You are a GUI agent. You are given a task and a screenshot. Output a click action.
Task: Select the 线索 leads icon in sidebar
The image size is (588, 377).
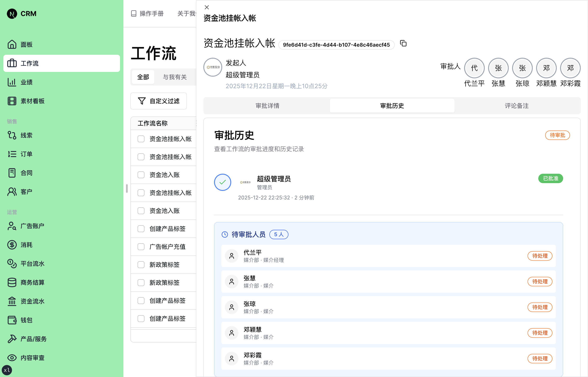pyautogui.click(x=12, y=135)
